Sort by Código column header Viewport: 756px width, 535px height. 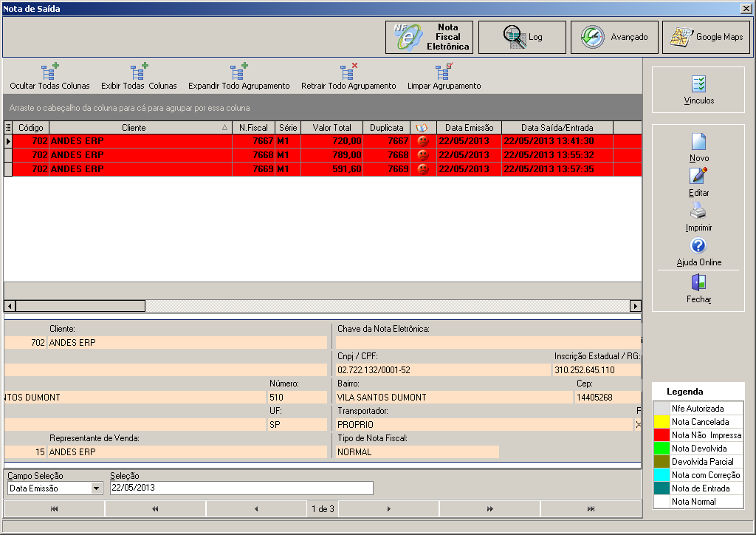pos(31,128)
